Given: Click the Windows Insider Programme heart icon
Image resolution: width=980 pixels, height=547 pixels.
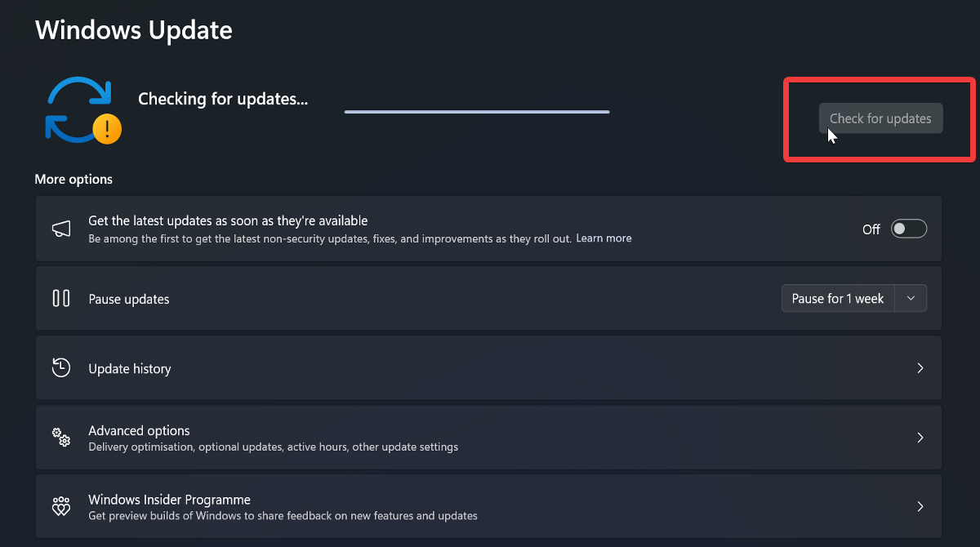Looking at the screenshot, I should (61, 506).
